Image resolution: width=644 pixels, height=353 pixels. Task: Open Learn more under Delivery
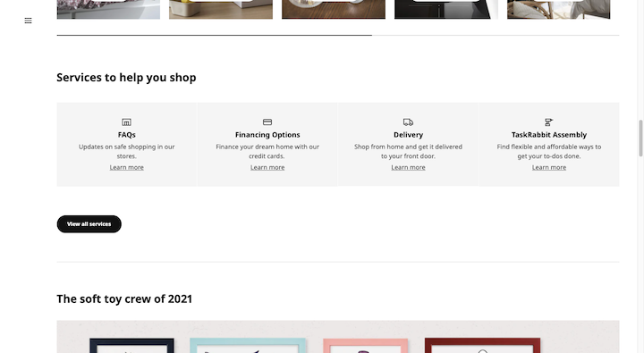click(x=408, y=167)
